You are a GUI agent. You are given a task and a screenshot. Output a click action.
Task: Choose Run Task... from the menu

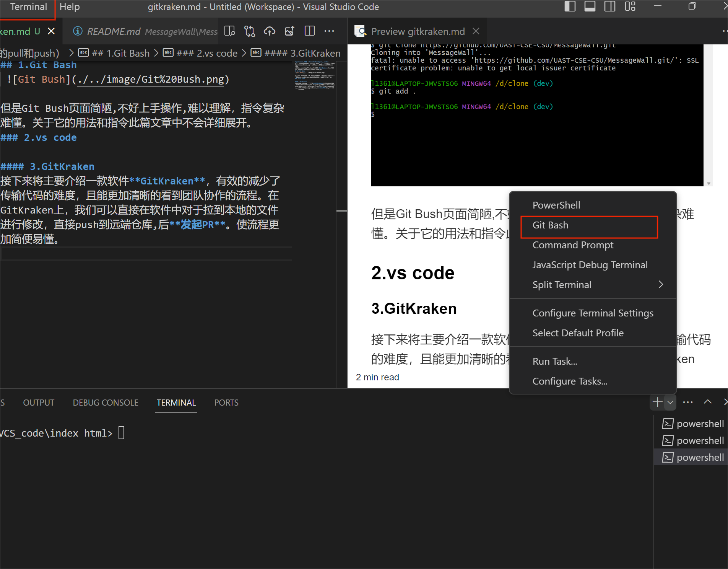593,361
